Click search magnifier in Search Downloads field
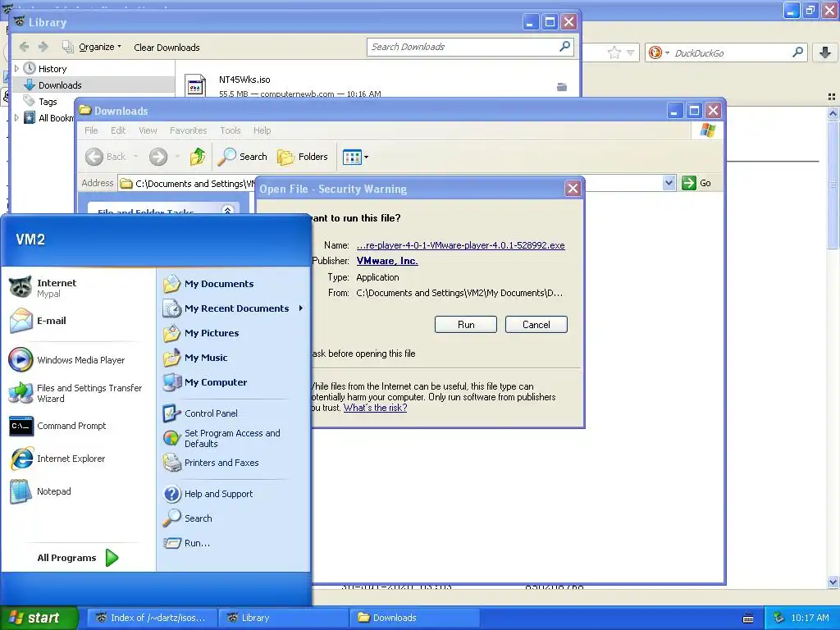Image resolution: width=840 pixels, height=630 pixels. click(564, 47)
